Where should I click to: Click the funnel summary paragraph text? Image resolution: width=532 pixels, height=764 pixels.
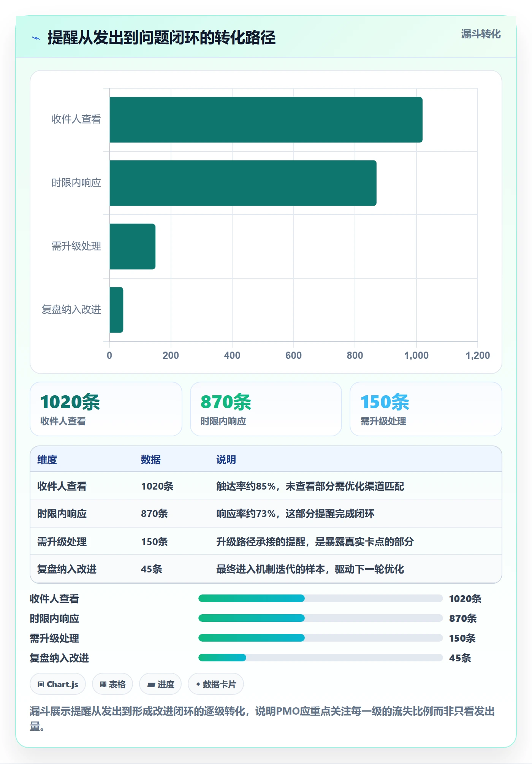[x=262, y=719]
